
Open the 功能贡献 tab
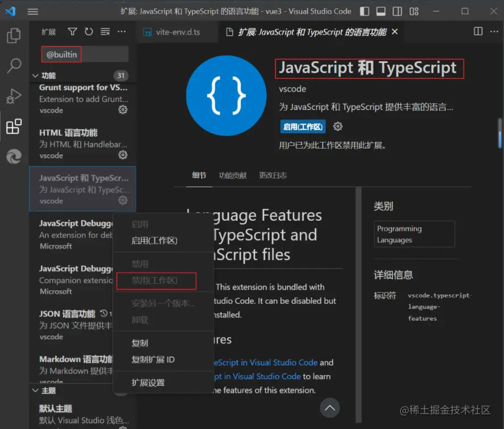233,175
